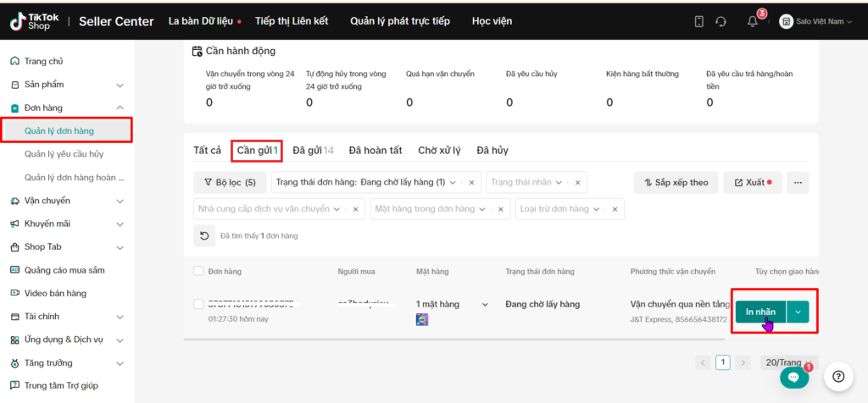Viewport: 868px width, 403px height.
Task: Click the Shop Tab bag icon
Action: [15, 247]
